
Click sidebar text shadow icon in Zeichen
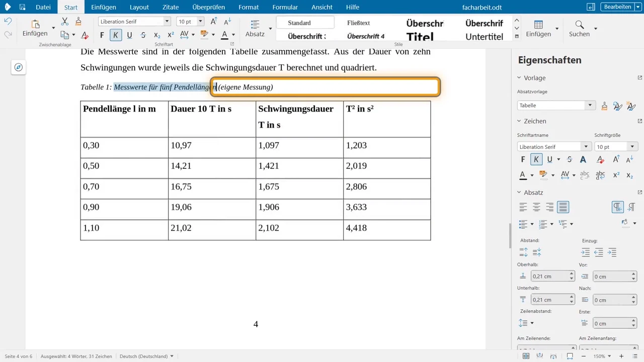click(583, 159)
